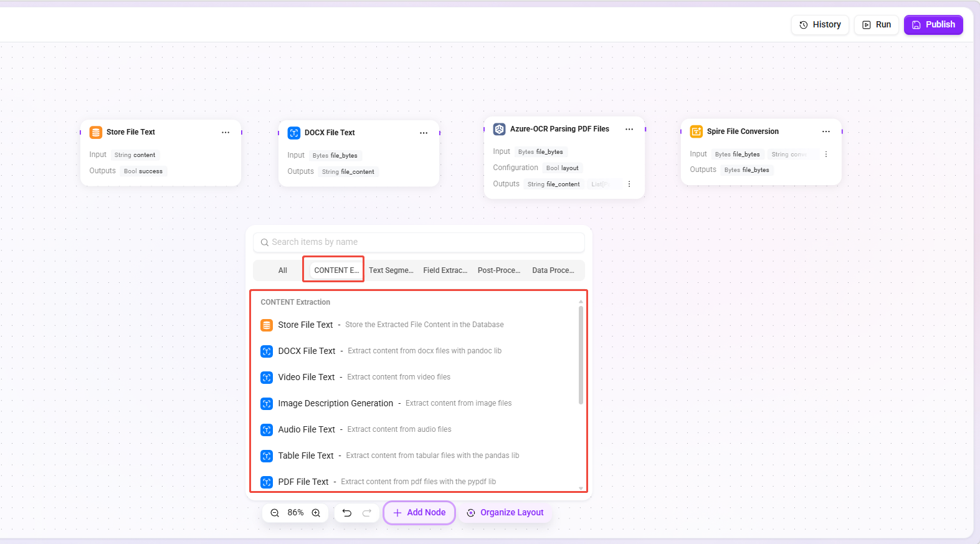Click Bytes file_bytes input on Azure-OCR node

tap(541, 152)
